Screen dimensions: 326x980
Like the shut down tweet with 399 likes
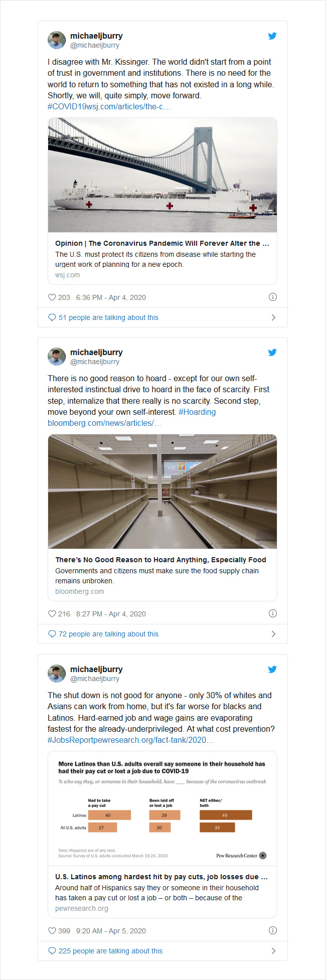pyautogui.click(x=52, y=930)
